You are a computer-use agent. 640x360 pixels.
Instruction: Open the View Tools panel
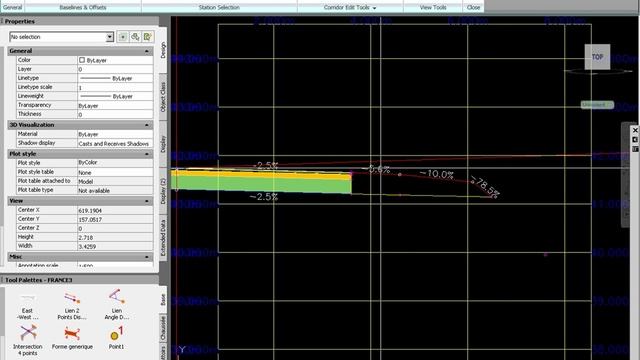point(433,7)
